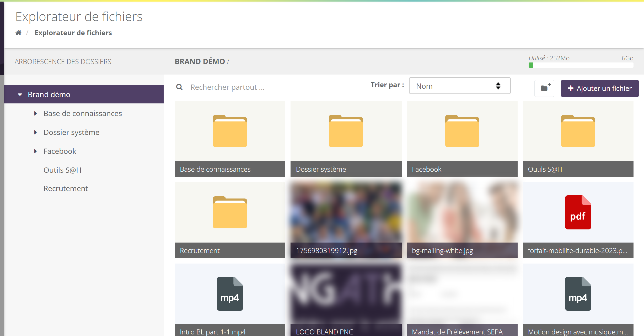Image resolution: width=644 pixels, height=336 pixels.
Task: Click the new folder icon button
Action: pos(544,88)
